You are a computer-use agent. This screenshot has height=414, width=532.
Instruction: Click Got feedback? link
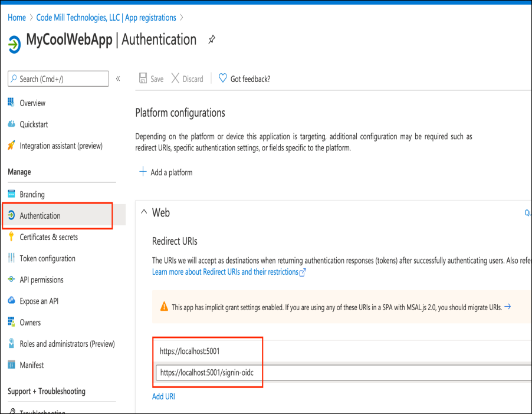coord(251,78)
